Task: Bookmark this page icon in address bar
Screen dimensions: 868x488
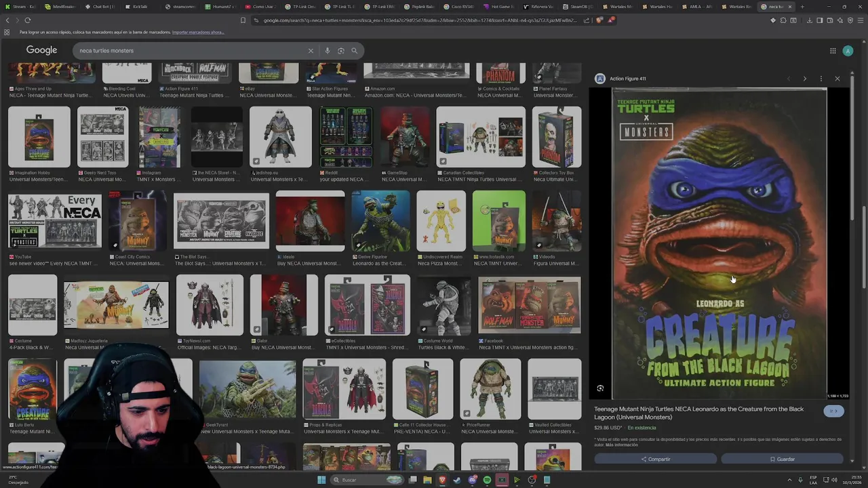Action: click(x=243, y=20)
